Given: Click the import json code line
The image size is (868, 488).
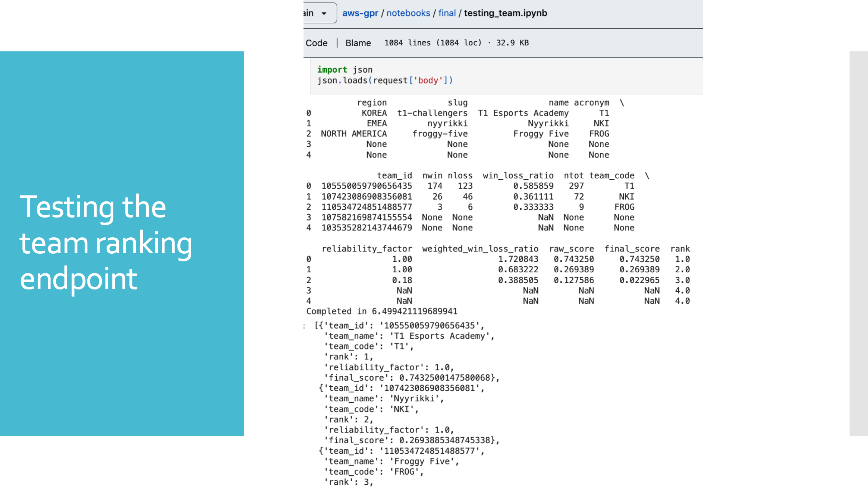Looking at the screenshot, I should [x=345, y=70].
